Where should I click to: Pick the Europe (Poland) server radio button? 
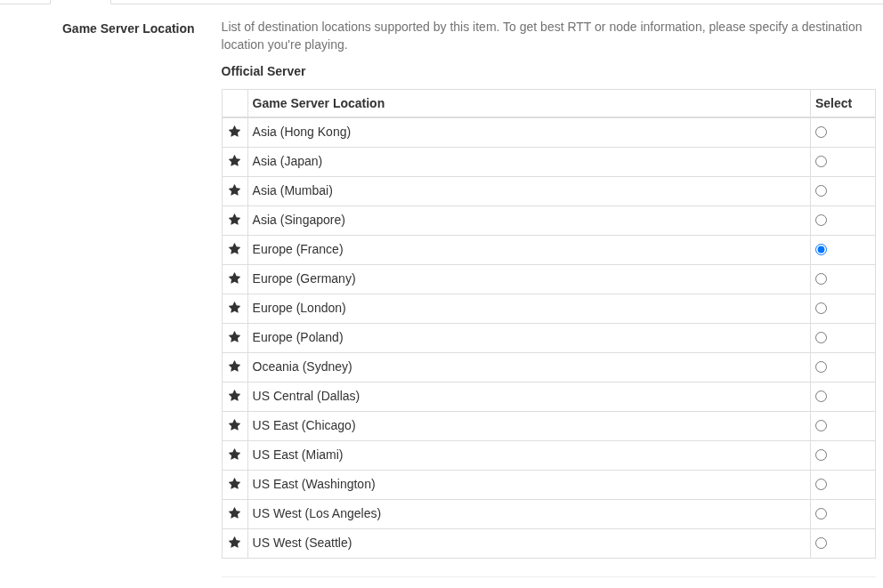point(821,338)
